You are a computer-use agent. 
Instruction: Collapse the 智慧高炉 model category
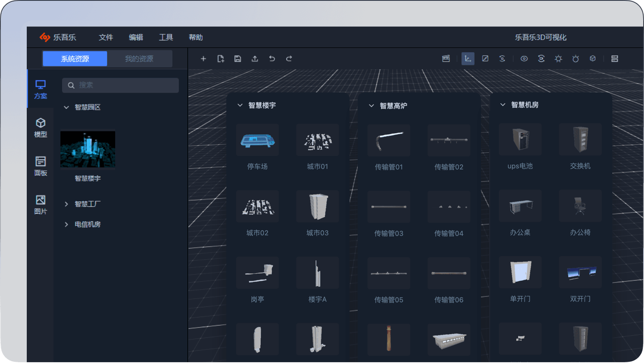point(371,106)
